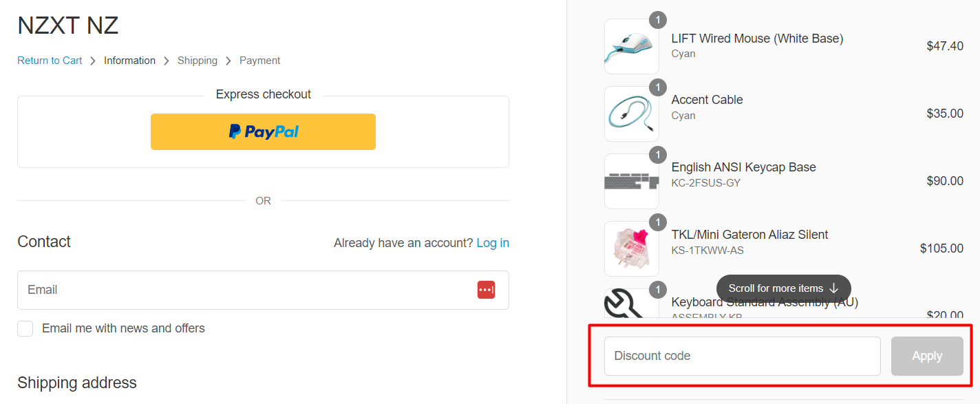This screenshot has width=980, height=404.
Task: Click the Gateron Aliaz Silent switch thumbnail
Action: point(631,248)
